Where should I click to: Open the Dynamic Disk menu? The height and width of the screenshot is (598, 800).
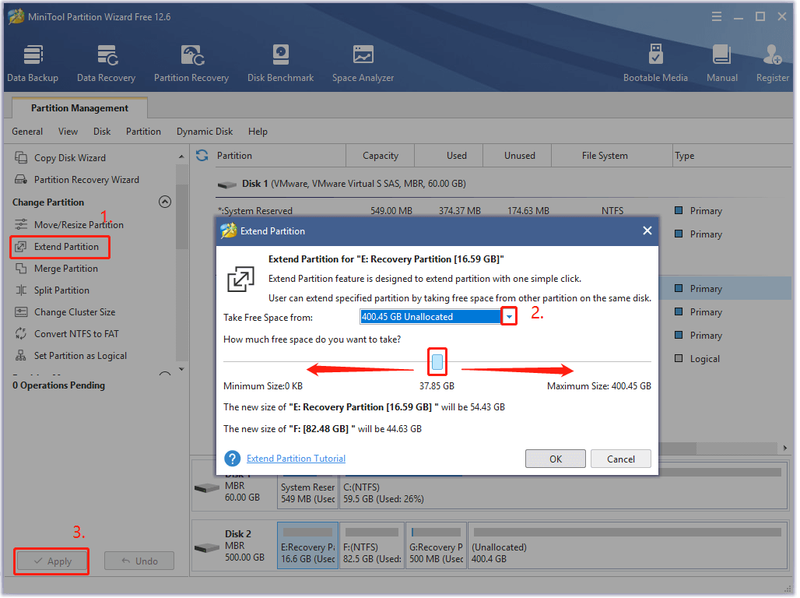205,132
